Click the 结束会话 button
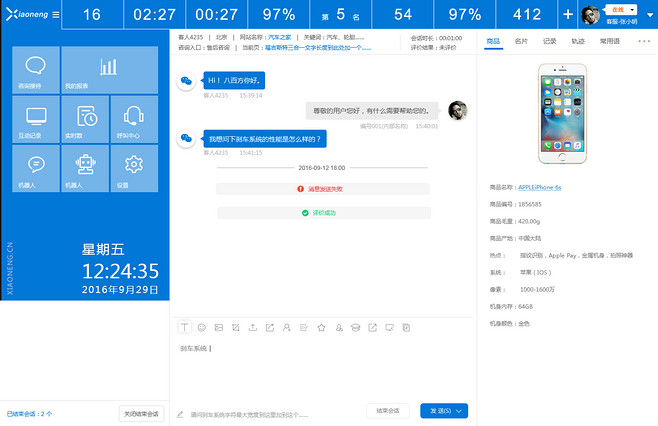658x426 pixels. click(388, 411)
